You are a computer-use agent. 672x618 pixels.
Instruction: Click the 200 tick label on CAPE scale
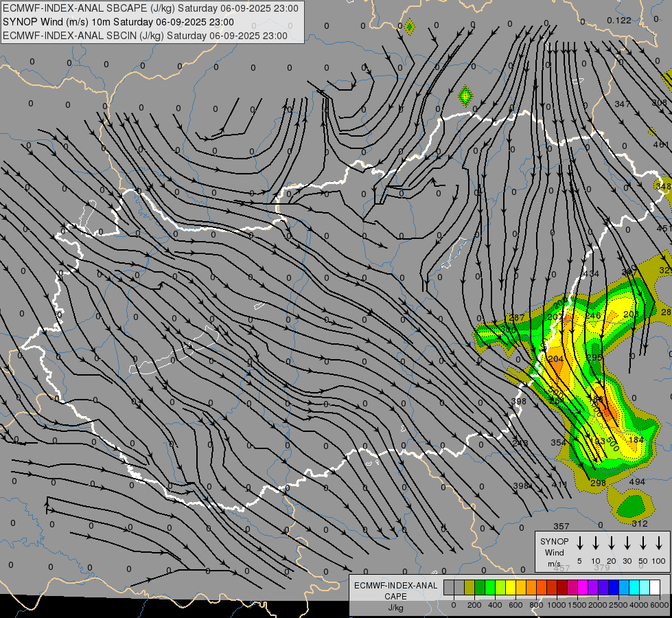[x=474, y=605]
